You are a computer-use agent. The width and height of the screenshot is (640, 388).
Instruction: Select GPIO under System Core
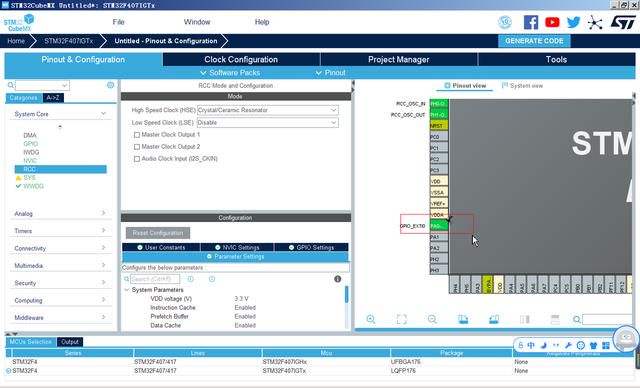(31, 144)
